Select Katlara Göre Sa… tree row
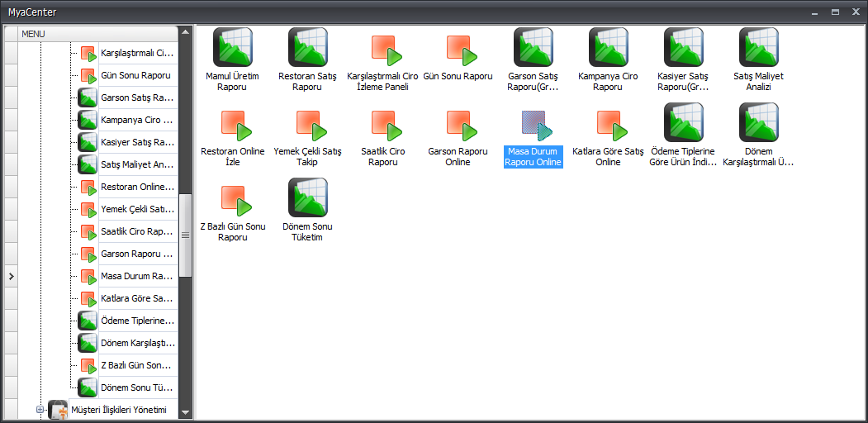This screenshot has height=423, width=868. [138, 298]
